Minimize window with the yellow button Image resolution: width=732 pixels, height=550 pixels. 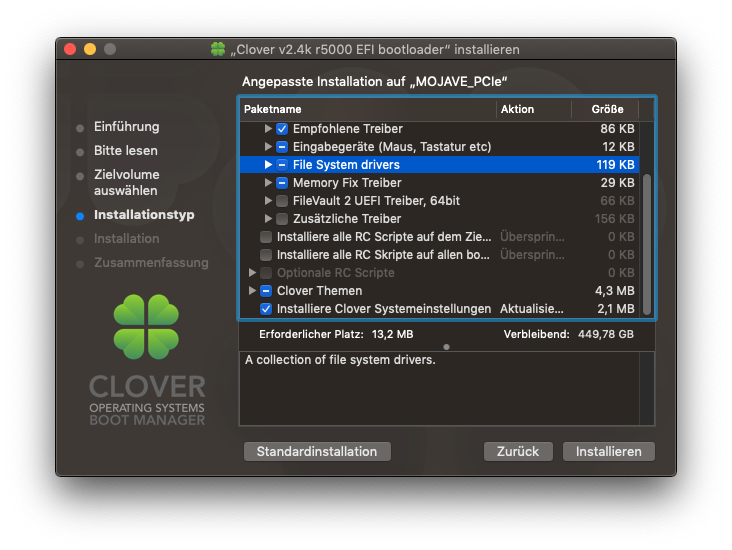coord(90,49)
